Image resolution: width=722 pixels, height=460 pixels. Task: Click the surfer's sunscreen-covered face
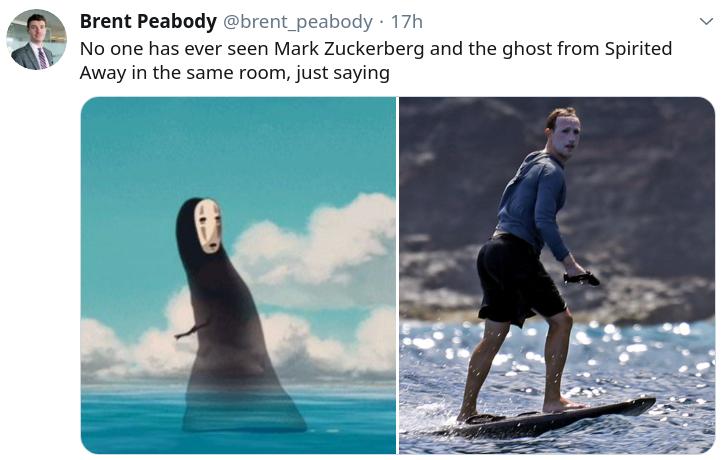[566, 137]
